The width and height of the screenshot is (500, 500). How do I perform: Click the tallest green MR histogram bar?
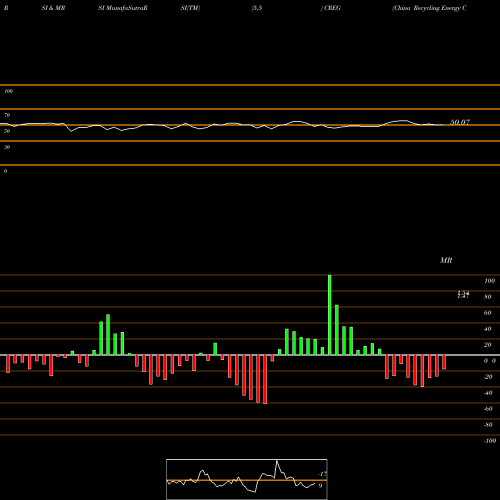pyautogui.click(x=330, y=315)
